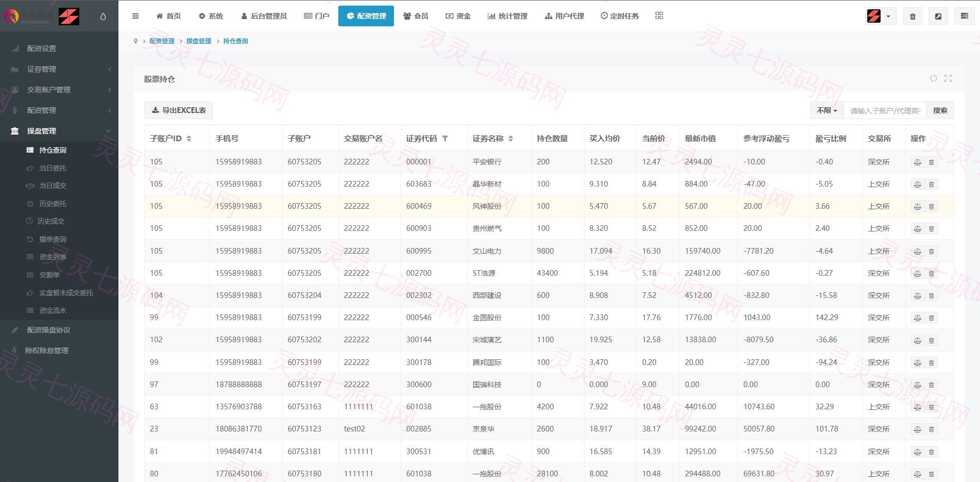Viewport: 980px width, 482px height.
Task: Delete the 优博讯 position row
Action: click(x=931, y=452)
